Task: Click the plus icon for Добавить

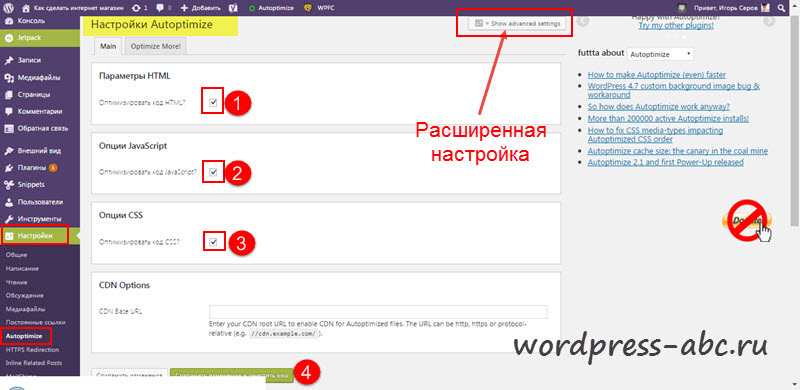Action: point(184,8)
